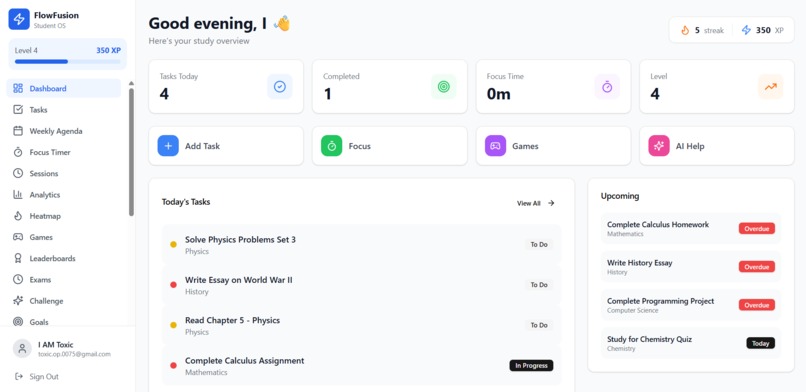This screenshot has width=806, height=392.
Task: Click the Add Task label
Action: coord(203,146)
